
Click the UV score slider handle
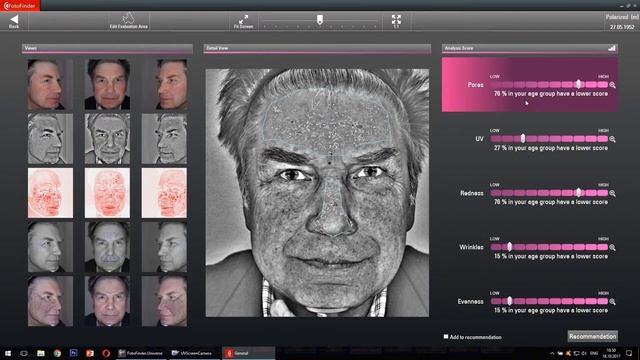(x=522, y=138)
